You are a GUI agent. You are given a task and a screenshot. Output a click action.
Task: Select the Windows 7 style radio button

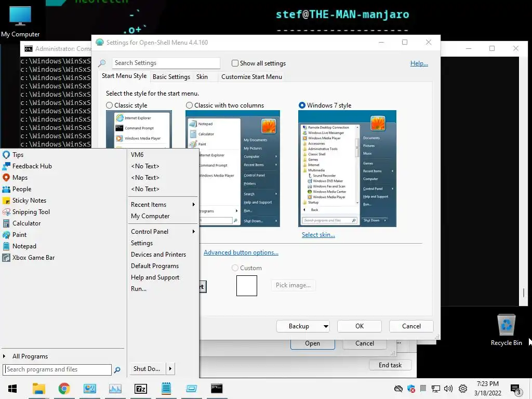302,105
